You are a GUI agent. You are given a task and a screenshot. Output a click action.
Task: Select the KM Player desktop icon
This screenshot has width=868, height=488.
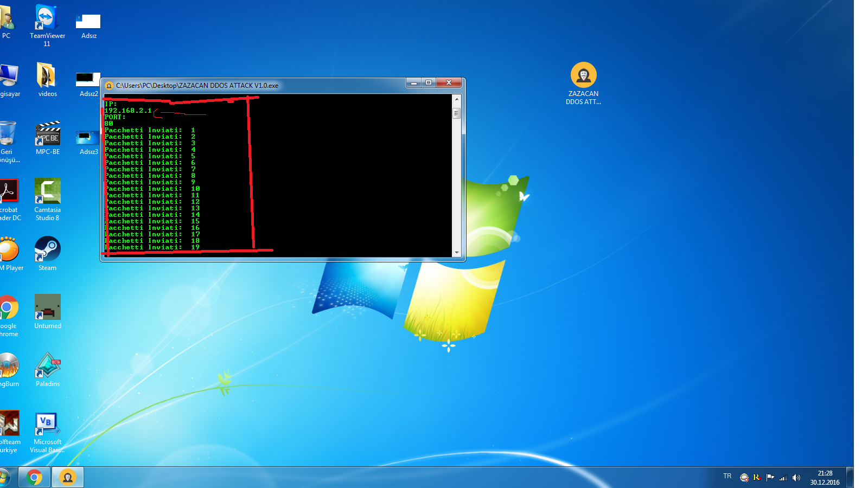pos(11,254)
